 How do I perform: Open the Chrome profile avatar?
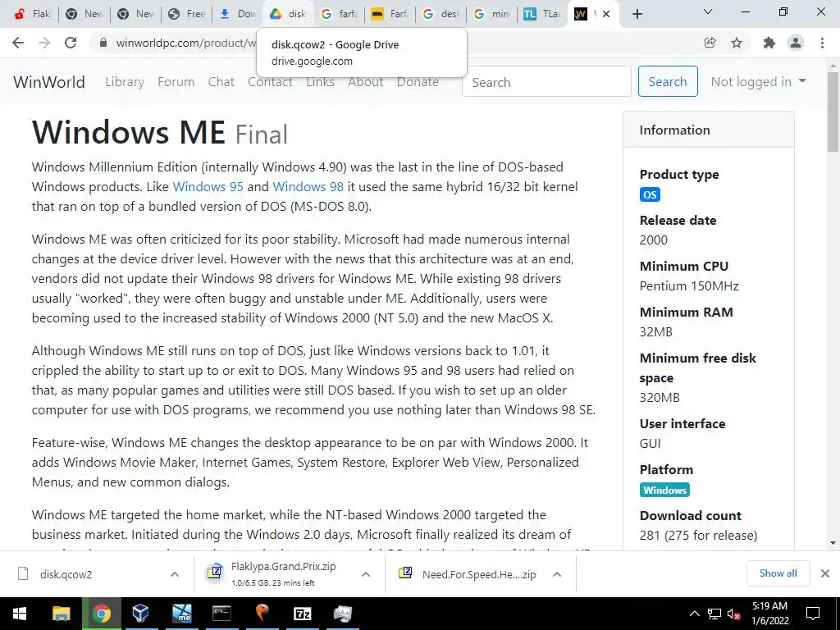pyautogui.click(x=796, y=43)
